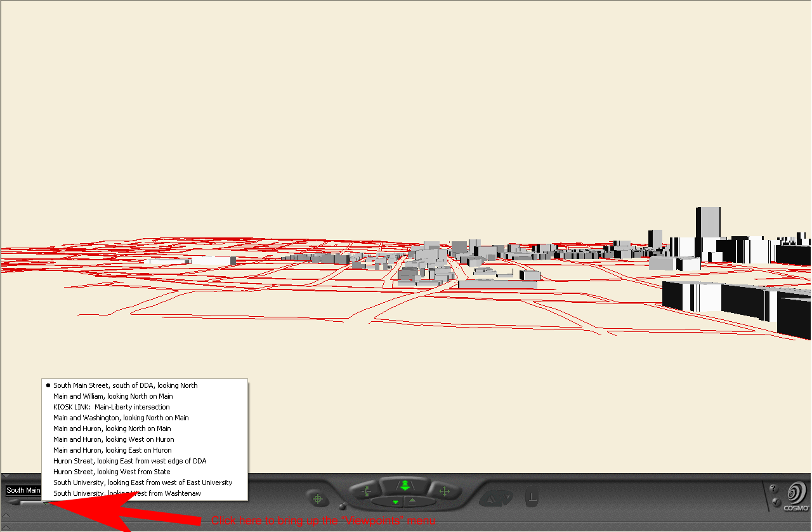
Task: Open the South Main viewpoint list field
Action: [23, 490]
